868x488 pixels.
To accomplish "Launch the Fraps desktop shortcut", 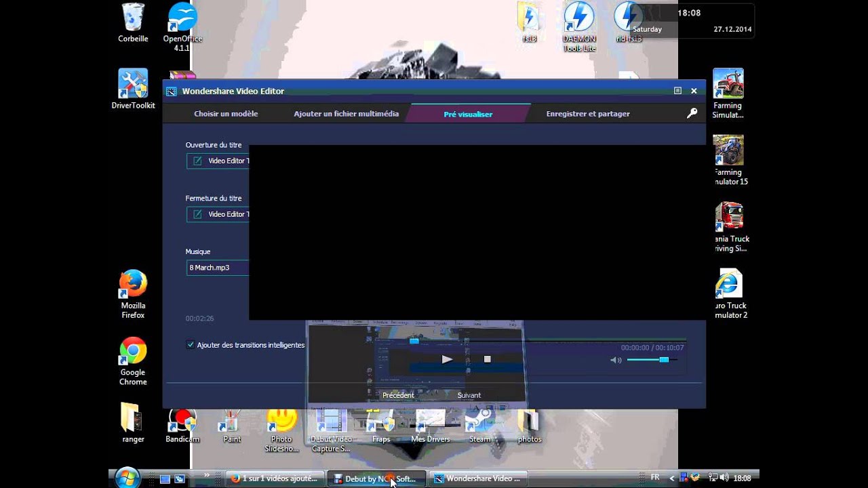I will [x=381, y=426].
